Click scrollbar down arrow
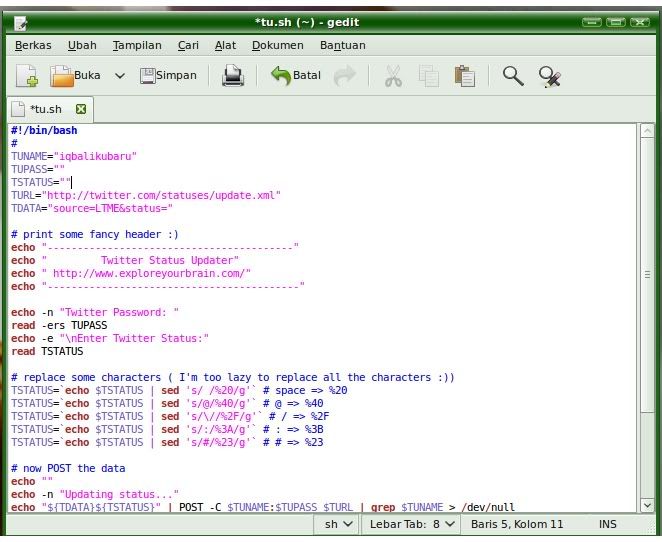Screen dimensions: 662x542 point(647,505)
